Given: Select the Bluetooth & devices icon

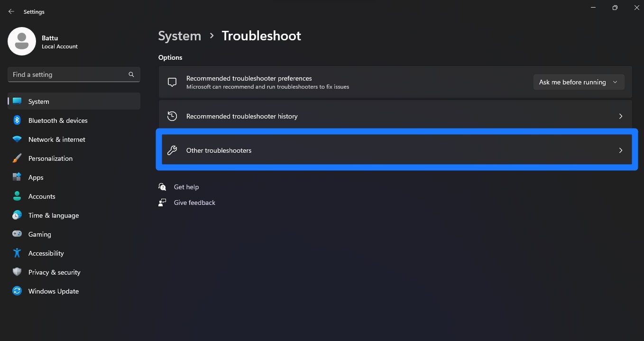Looking at the screenshot, I should pyautogui.click(x=17, y=120).
